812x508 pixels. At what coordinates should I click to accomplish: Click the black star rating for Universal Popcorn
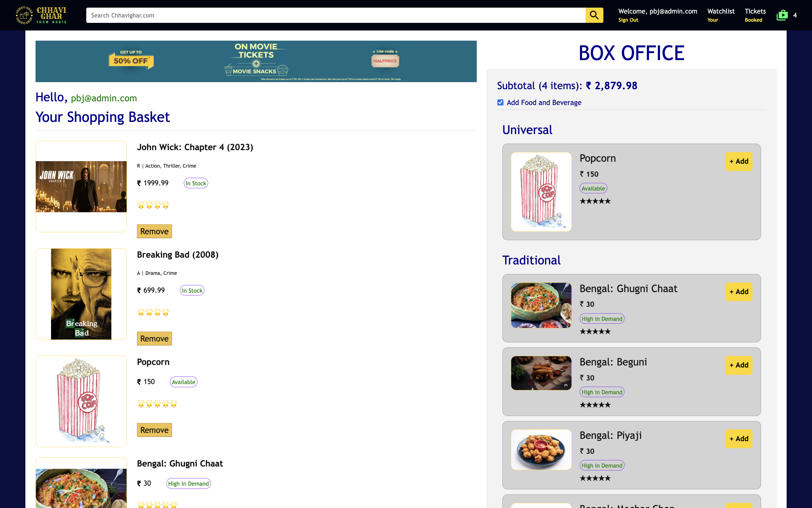[595, 201]
